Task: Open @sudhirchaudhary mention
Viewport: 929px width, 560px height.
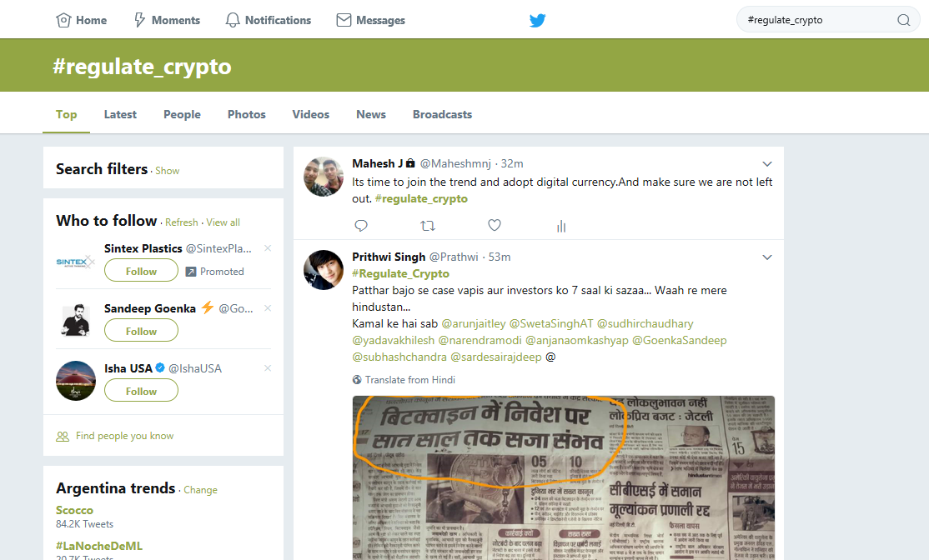Action: (x=645, y=324)
